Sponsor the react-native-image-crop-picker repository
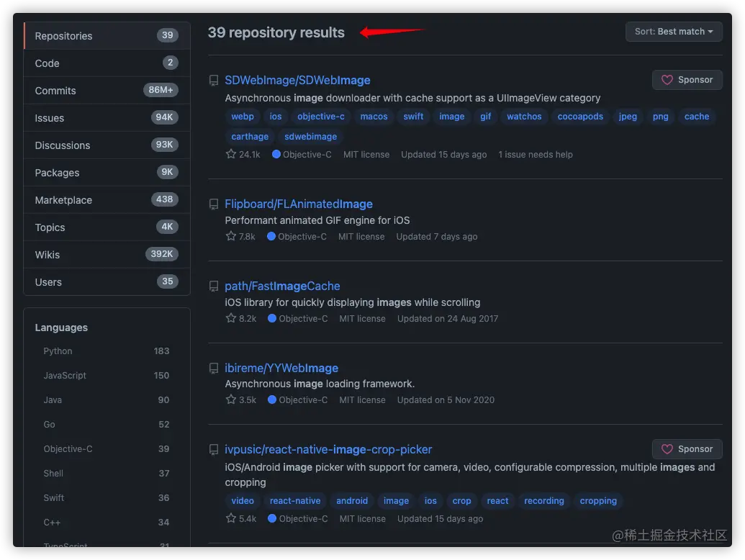This screenshot has height=560, width=745. point(687,449)
